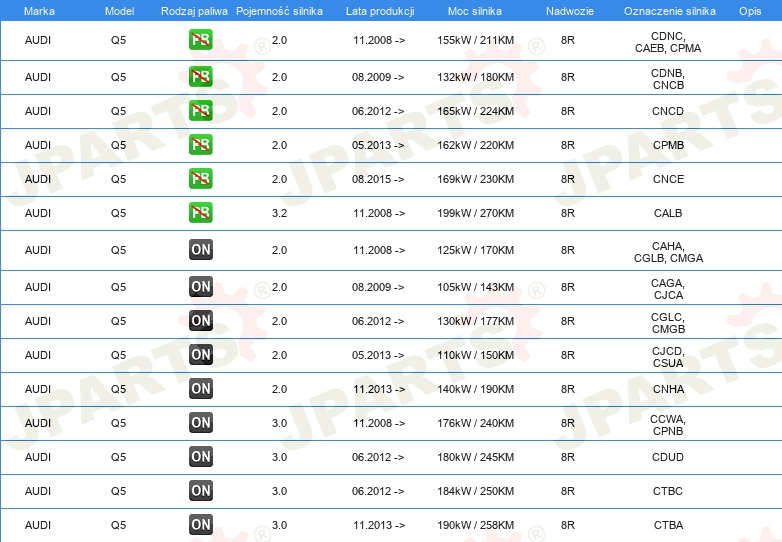Select the CPMB engine code cell
Image resolution: width=782 pixels, height=542 pixels.
(668, 145)
